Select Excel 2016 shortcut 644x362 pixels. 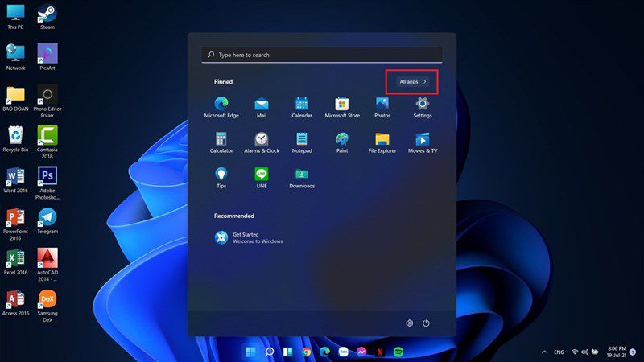[x=15, y=262]
